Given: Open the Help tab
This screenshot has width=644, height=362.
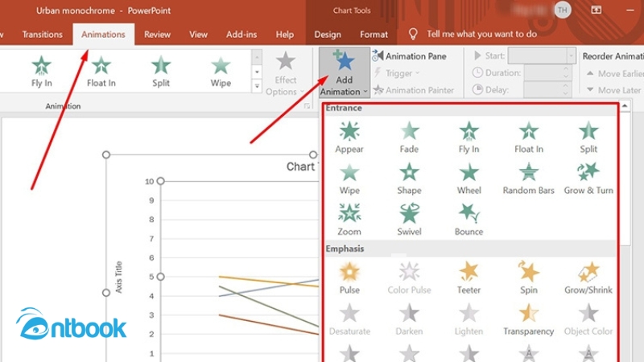Looking at the screenshot, I should pyautogui.click(x=285, y=35).
